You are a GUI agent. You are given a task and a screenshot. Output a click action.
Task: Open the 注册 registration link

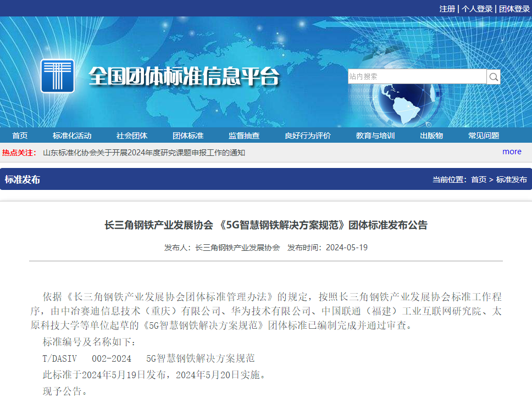[x=447, y=9]
